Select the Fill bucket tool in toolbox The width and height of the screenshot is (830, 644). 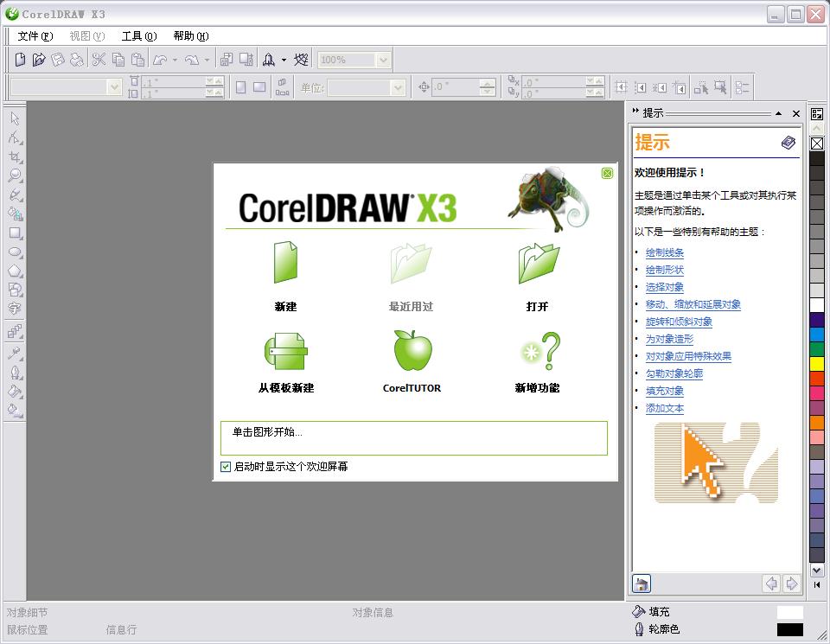click(x=15, y=391)
